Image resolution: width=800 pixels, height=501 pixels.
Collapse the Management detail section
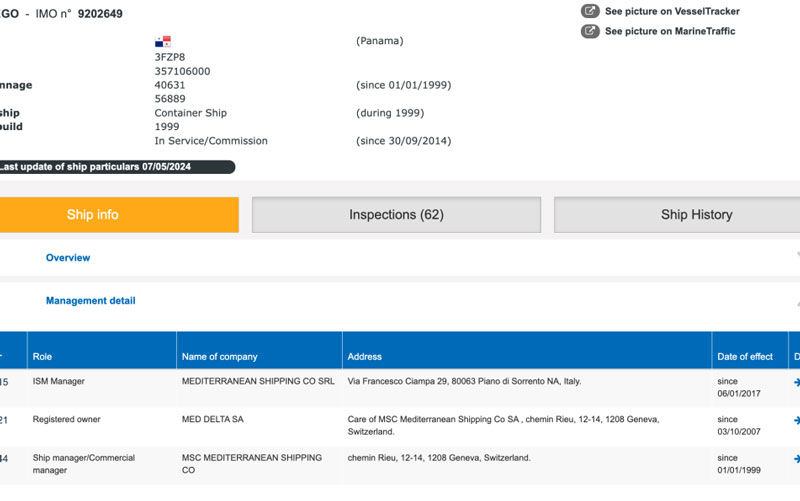click(91, 300)
